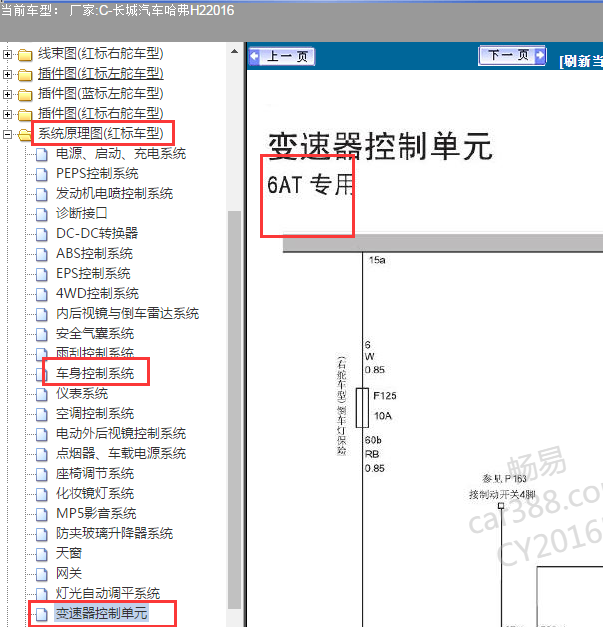This screenshot has height=627, width=603.
Task: Open the 天窗 page
Action: pos(69,553)
